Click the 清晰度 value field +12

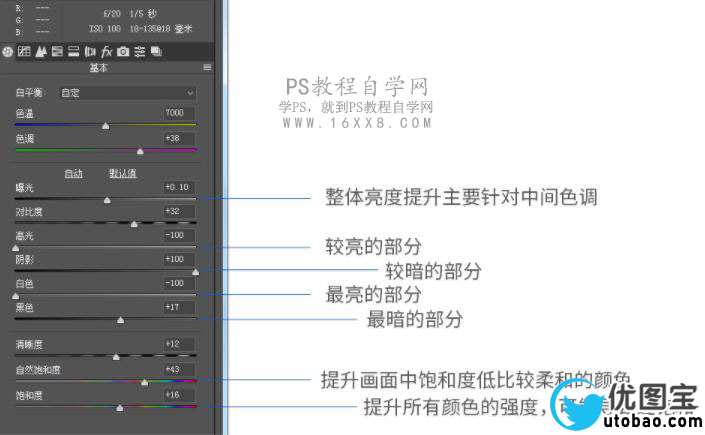[x=179, y=344]
